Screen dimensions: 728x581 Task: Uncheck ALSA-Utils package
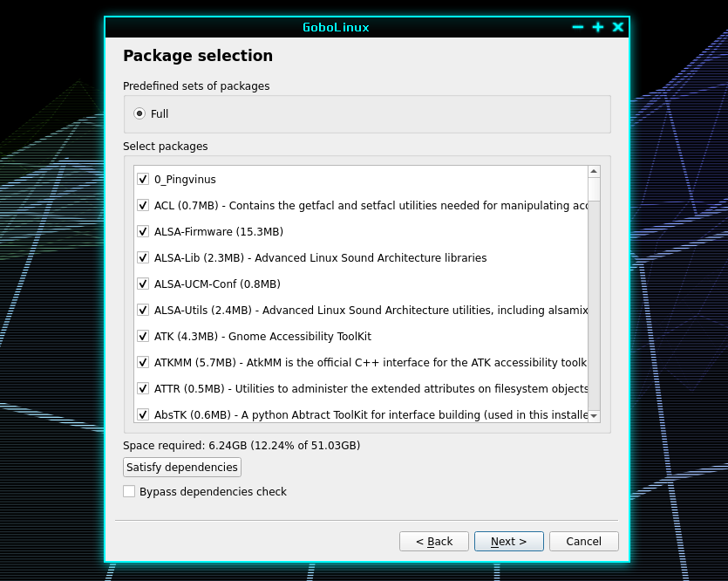click(143, 310)
